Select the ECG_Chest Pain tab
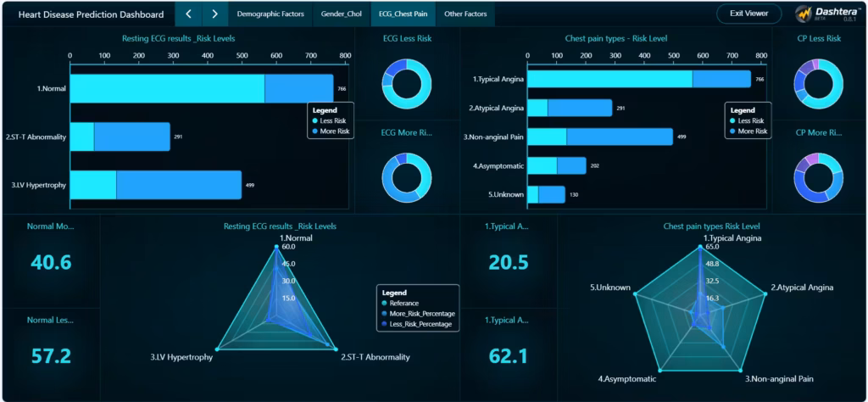The height and width of the screenshot is (402, 868). [403, 14]
